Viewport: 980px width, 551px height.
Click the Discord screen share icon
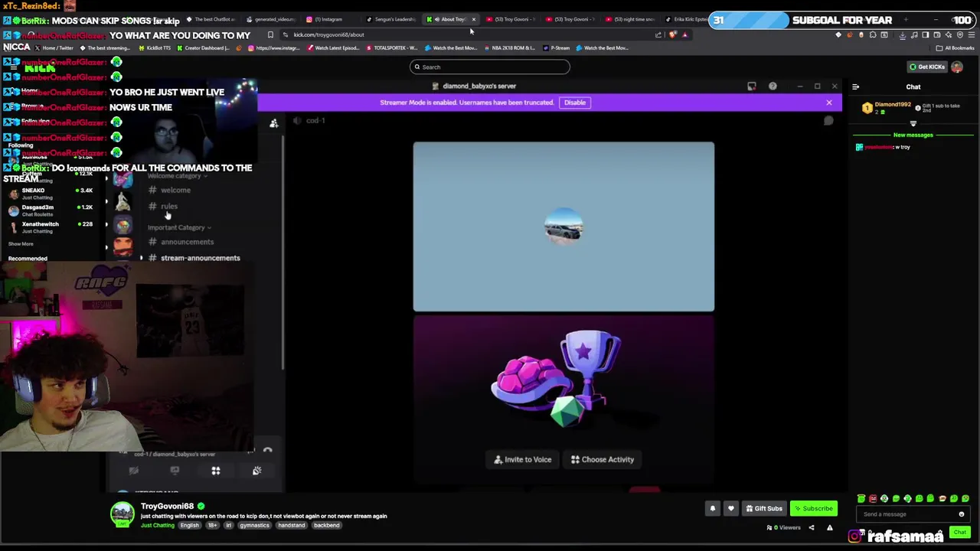[175, 471]
